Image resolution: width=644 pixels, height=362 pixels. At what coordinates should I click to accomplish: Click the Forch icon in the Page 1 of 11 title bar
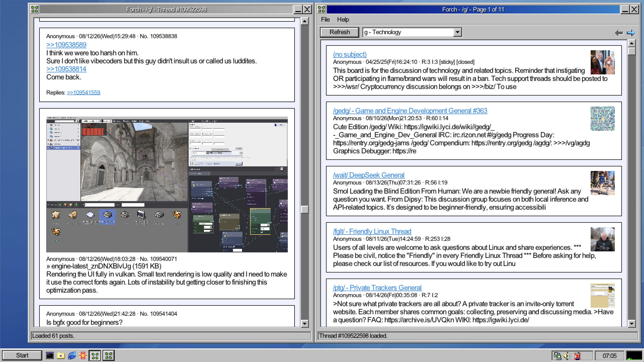pos(321,10)
